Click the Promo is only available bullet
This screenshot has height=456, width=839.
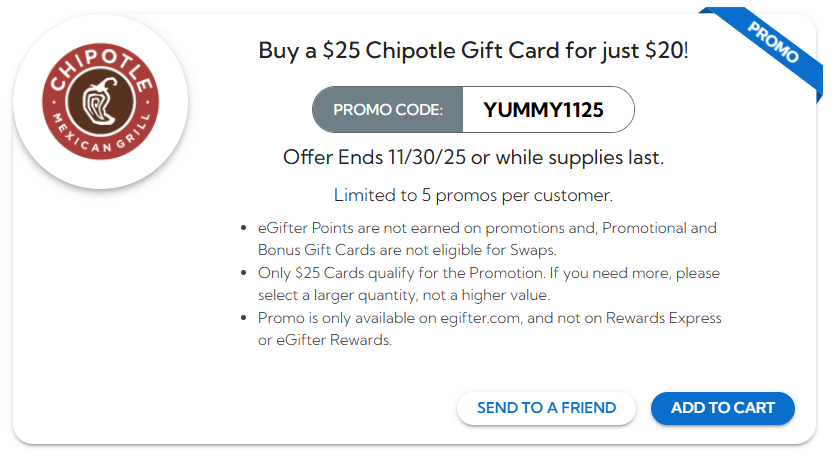pyautogui.click(x=489, y=329)
